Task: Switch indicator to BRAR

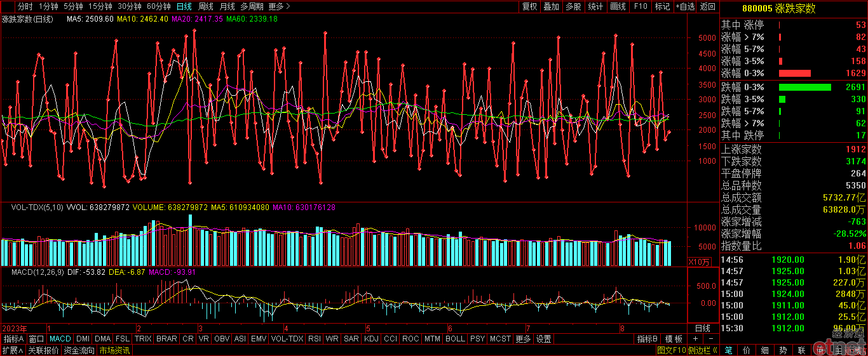Action: pos(166,339)
